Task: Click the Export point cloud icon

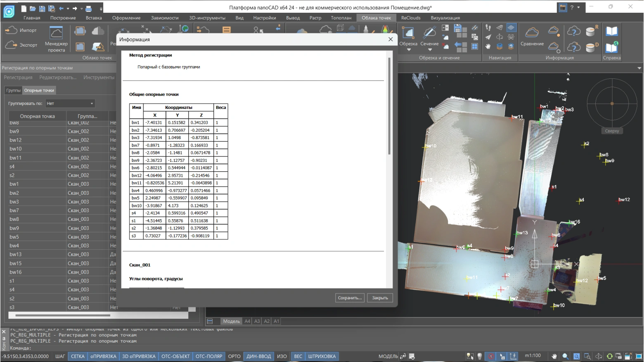Action: click(x=11, y=45)
